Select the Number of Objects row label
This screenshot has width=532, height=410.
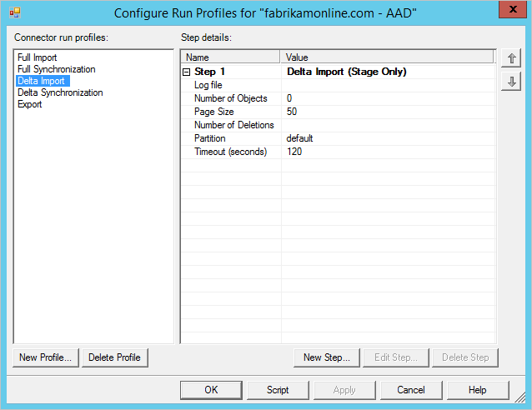(x=231, y=98)
